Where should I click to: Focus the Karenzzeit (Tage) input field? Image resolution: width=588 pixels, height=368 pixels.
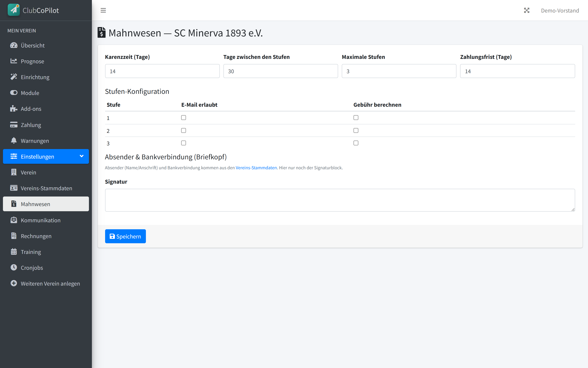coord(162,71)
